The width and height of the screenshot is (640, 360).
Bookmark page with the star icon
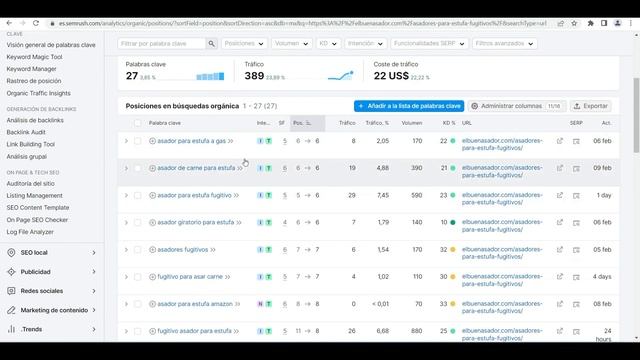point(574,23)
